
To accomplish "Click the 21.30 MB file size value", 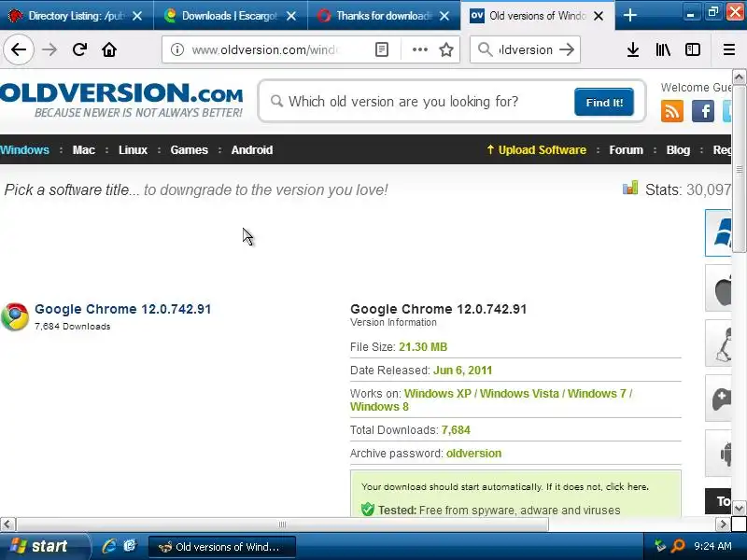I will [x=423, y=347].
